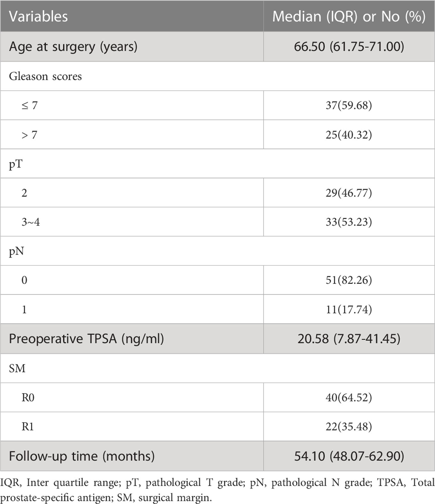Click the 3~4 pT category label
Viewport: 435px width, 504px height.
click(31, 222)
